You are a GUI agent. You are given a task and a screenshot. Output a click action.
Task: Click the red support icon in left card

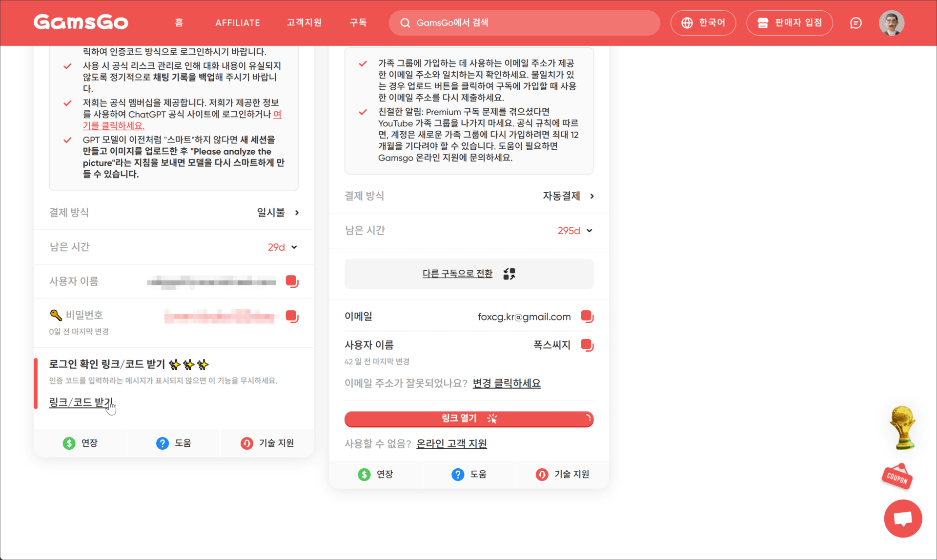(247, 443)
